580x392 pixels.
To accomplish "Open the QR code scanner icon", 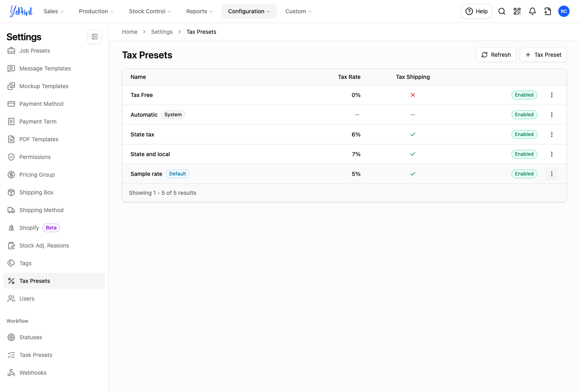I will 517,11.
